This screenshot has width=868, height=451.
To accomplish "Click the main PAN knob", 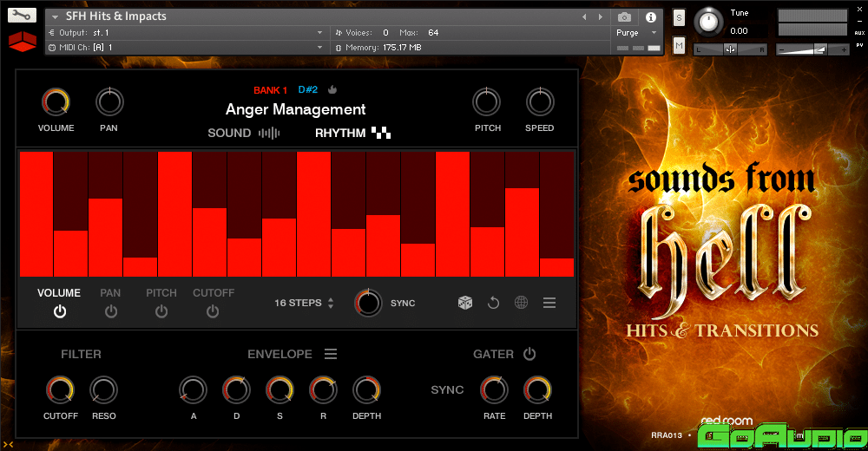I will tap(109, 101).
